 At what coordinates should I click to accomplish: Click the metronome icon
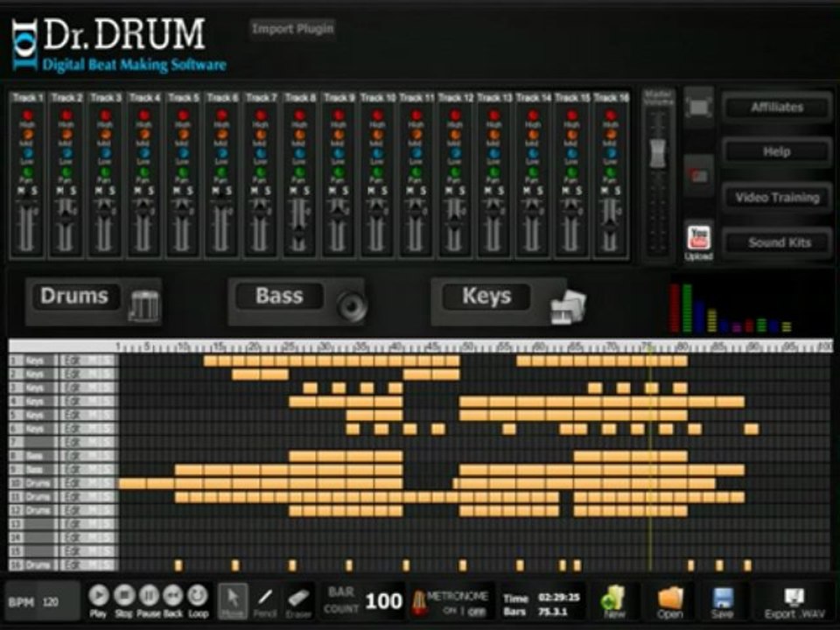coord(419,602)
